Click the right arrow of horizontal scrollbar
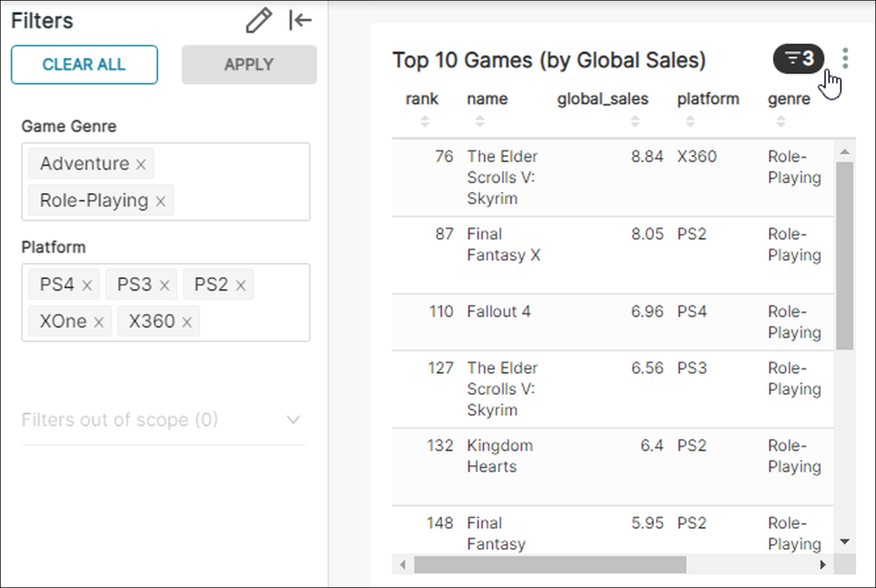Viewport: 876px width, 588px height. (823, 564)
